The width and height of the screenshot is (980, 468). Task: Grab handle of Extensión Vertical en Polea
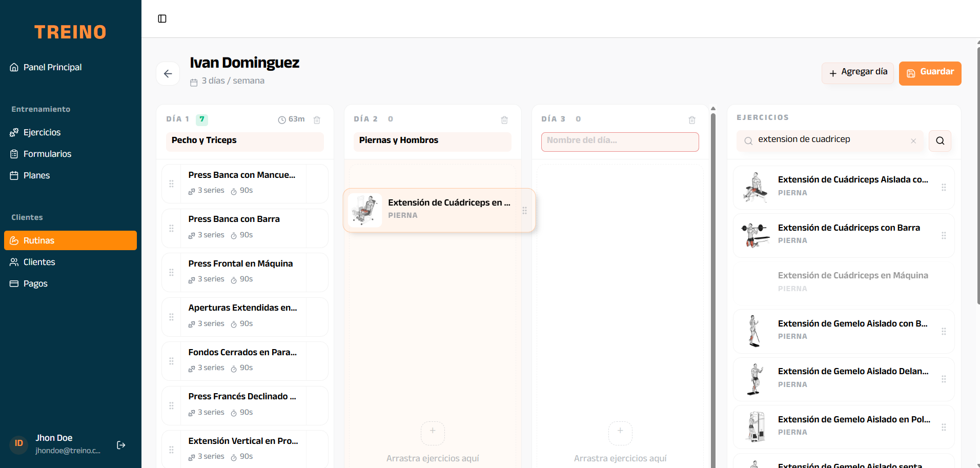click(x=171, y=450)
